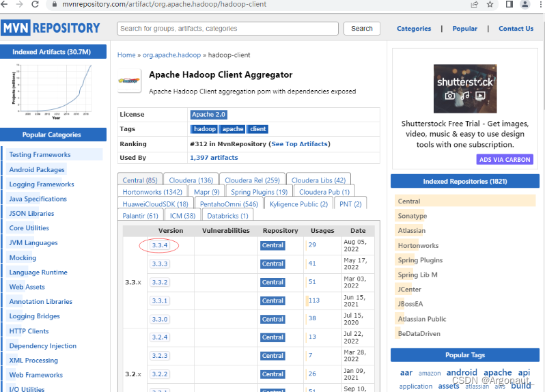Click the hadoop tag
545x392 pixels.
204,129
